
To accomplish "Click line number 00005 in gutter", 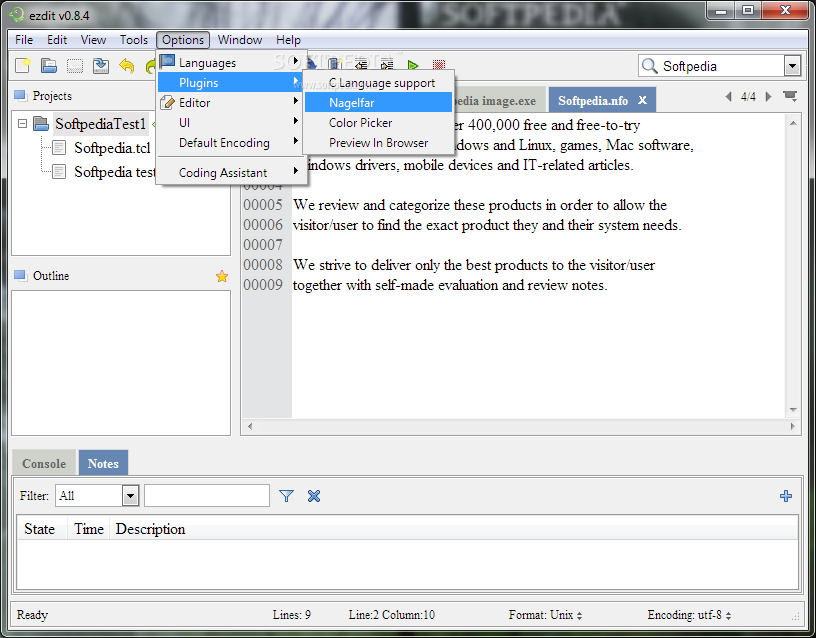I will click(263, 205).
